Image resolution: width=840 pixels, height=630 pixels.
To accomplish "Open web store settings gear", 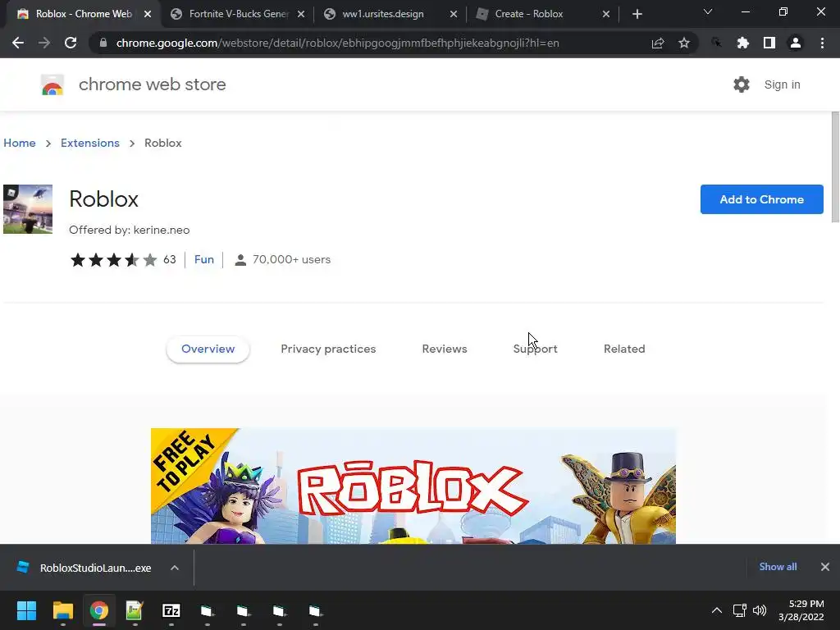I will (x=742, y=84).
